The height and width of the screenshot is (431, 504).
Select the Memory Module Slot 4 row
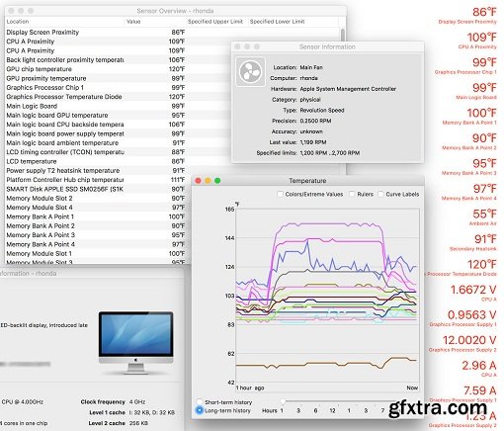[x=99, y=208]
